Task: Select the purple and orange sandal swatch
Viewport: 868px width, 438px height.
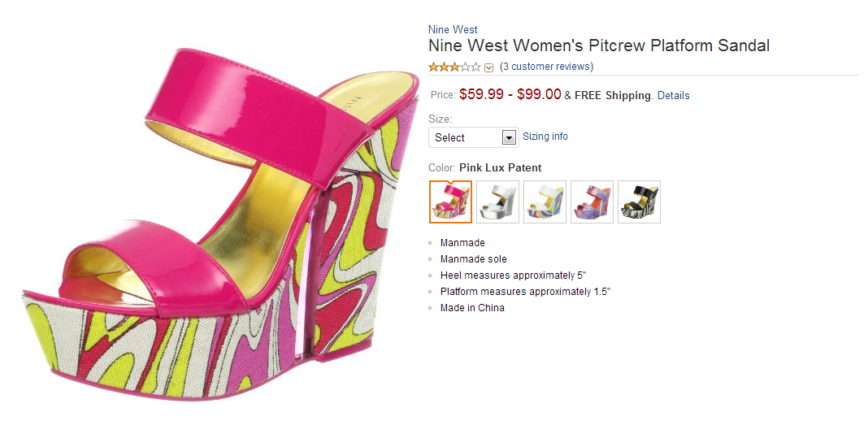Action: (592, 202)
